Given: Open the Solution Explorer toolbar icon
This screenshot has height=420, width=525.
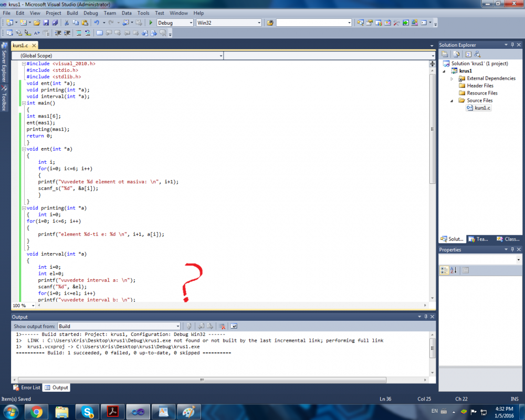Looking at the screenshot, I should click(x=360, y=23).
